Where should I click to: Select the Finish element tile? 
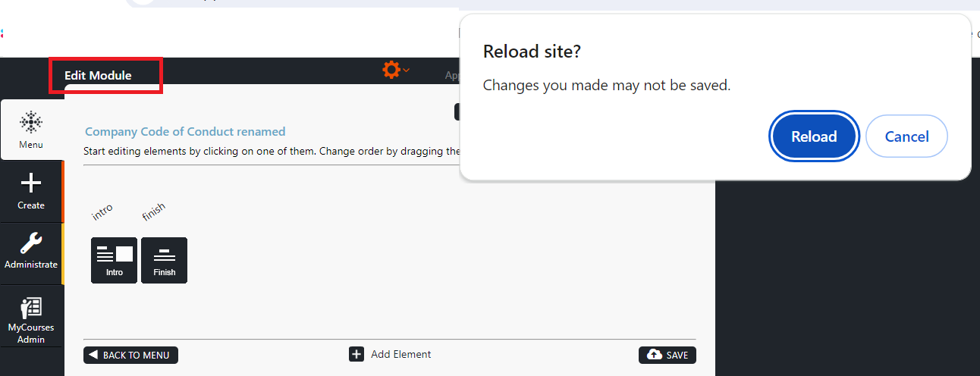(164, 260)
